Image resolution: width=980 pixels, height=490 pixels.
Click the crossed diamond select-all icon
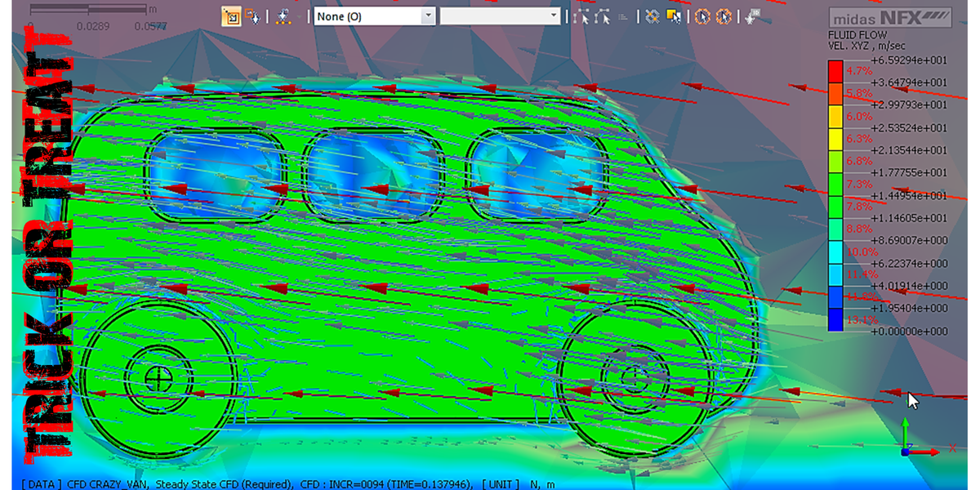click(x=652, y=16)
